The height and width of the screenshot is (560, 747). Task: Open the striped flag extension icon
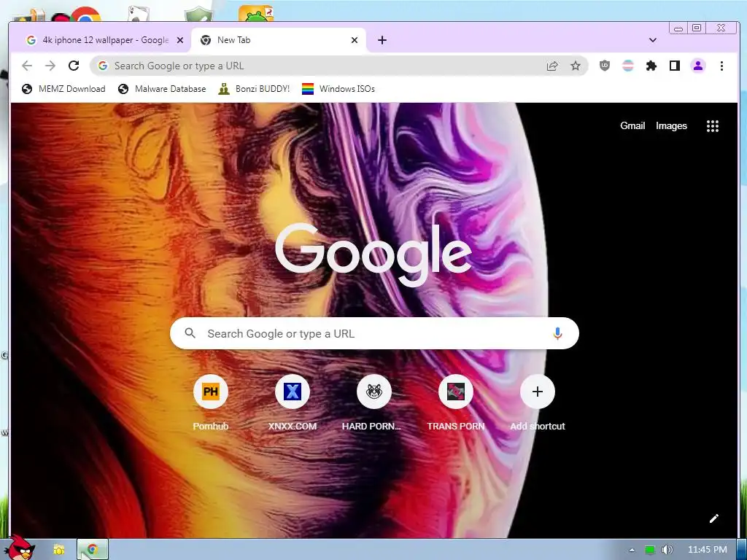[628, 66]
